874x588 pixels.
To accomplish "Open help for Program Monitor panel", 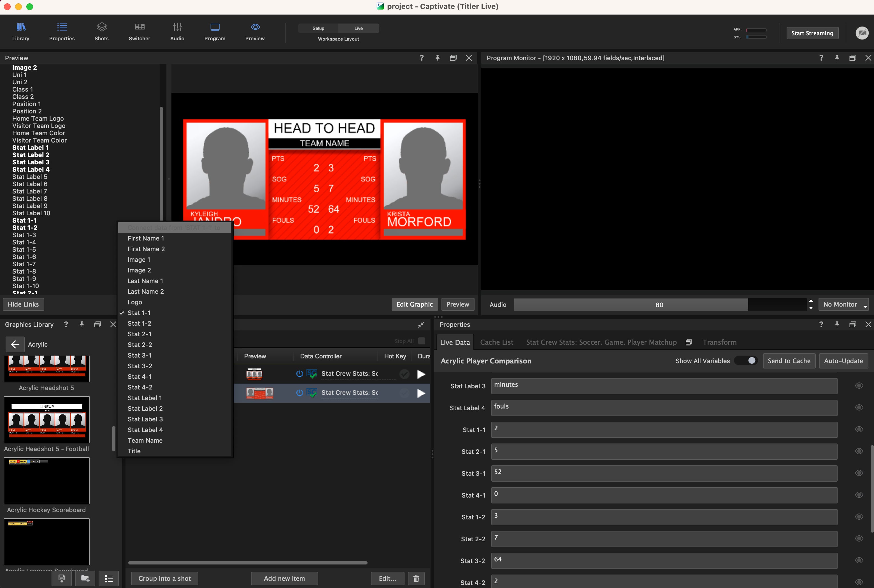I will coord(821,58).
